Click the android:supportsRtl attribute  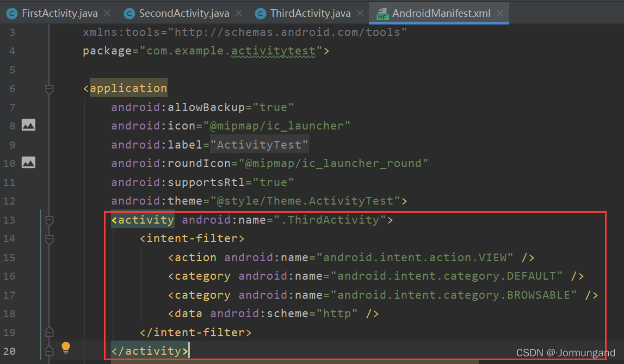[x=178, y=182]
